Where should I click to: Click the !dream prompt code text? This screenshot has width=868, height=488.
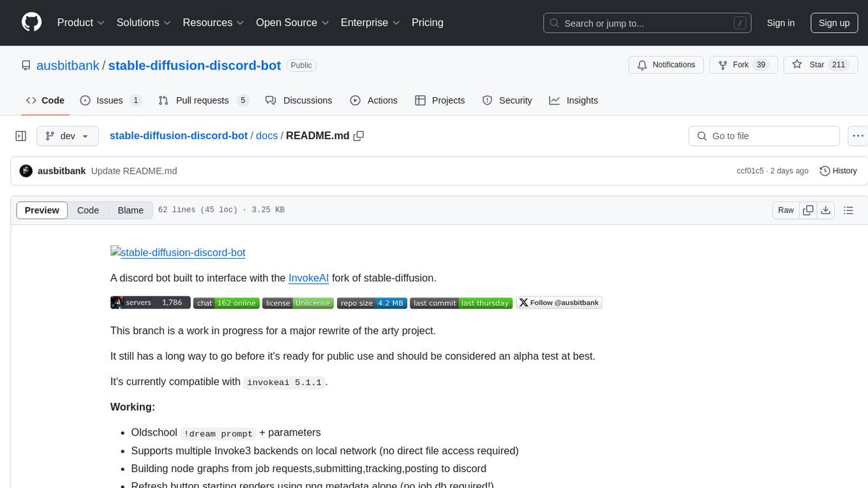218,434
